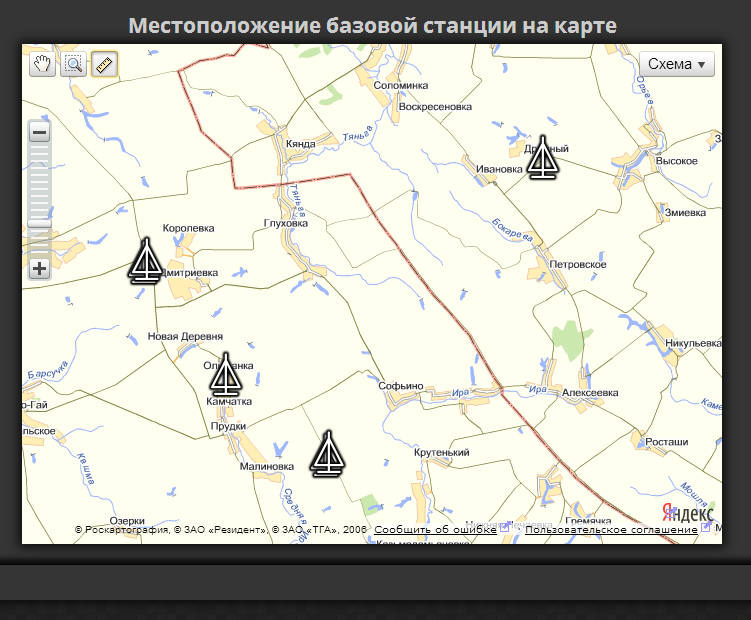Zoom out with the minus button

(40, 132)
